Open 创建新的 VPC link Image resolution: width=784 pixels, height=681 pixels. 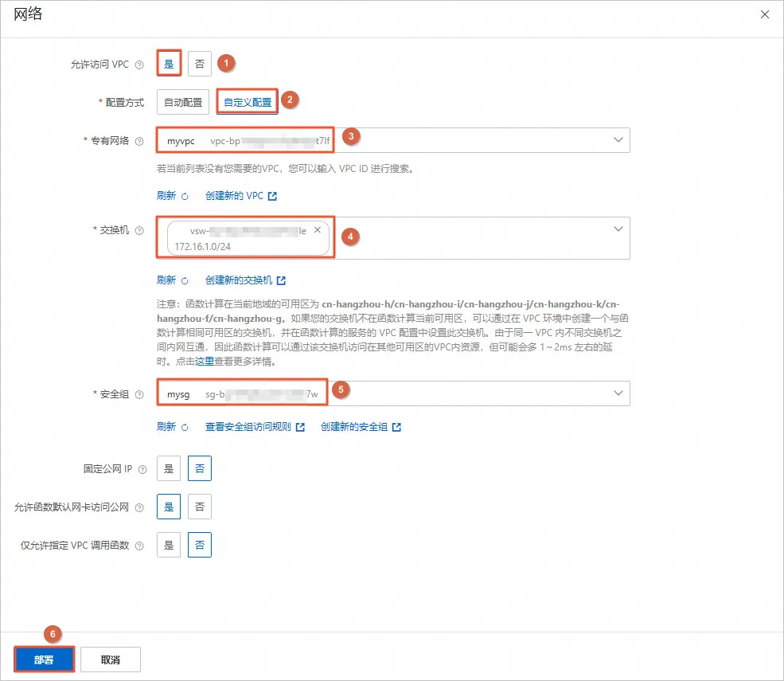pos(240,196)
